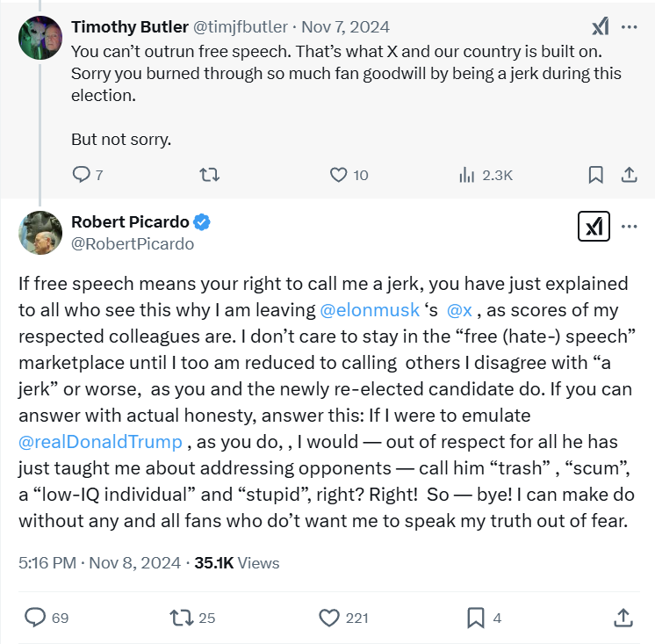This screenshot has width=655, height=644.
Task: Repost Robert Picardo's post
Action: (x=182, y=618)
